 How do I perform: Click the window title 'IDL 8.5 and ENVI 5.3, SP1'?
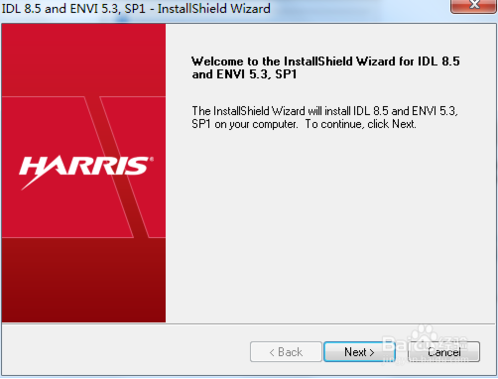point(74,8)
